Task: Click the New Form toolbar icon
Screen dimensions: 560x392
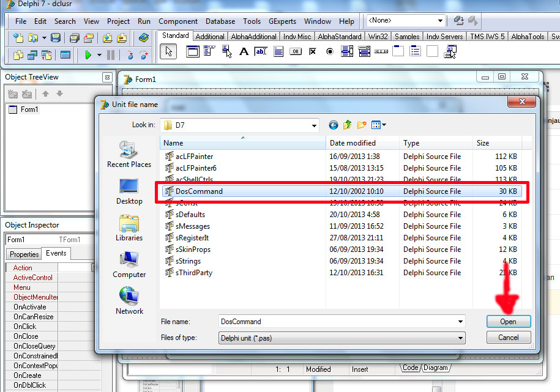Action: pyautogui.click(x=65, y=55)
